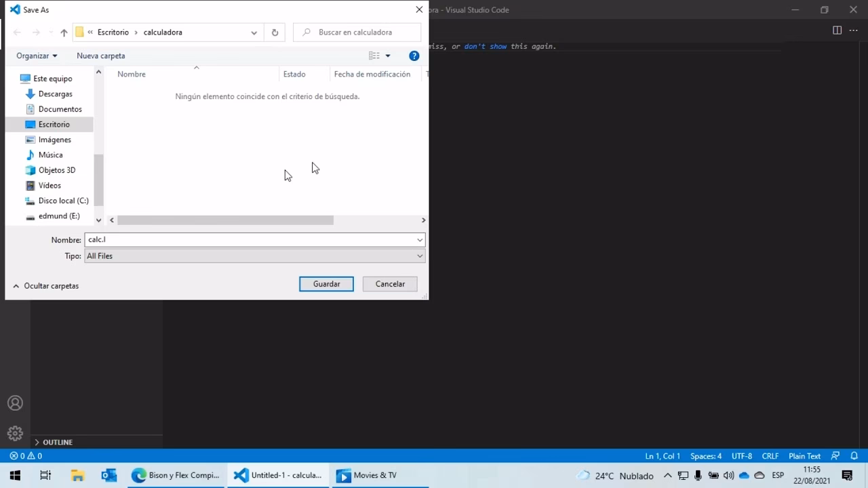This screenshot has width=868, height=488.
Task: Click the refresh folder icon
Action: click(275, 33)
